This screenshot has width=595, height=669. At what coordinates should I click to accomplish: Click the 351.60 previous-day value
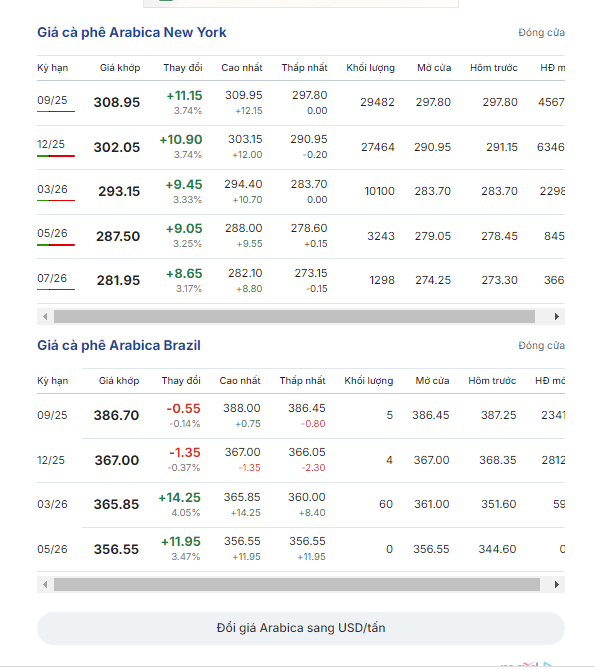499,504
